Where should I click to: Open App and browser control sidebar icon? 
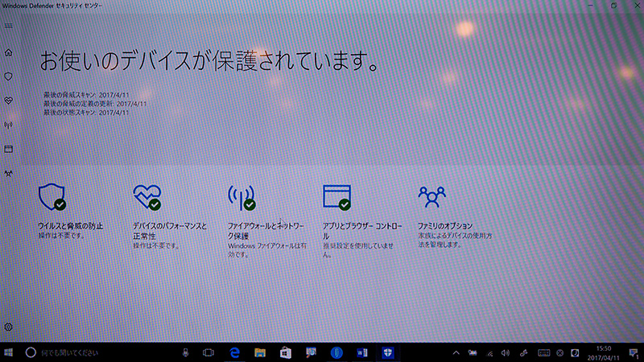8,149
